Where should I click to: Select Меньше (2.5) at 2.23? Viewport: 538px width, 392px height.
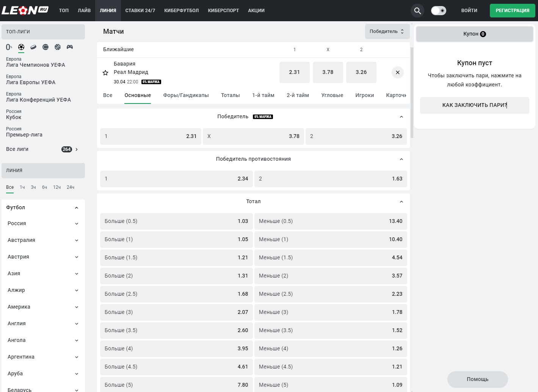331,294
